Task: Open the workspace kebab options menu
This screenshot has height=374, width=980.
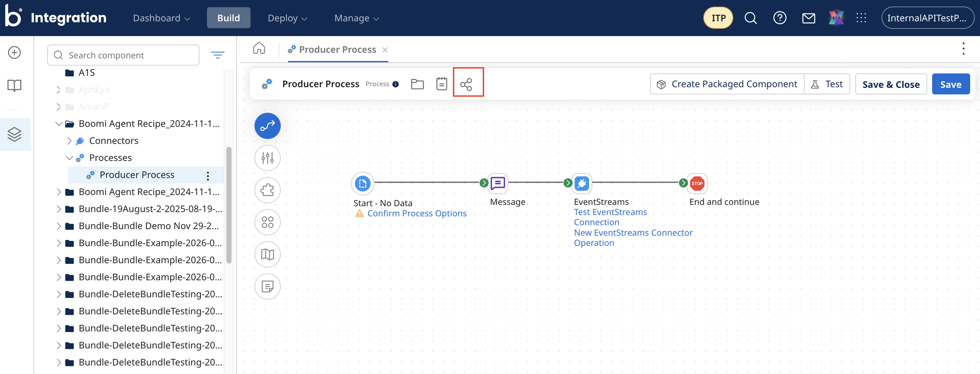Action: (963, 49)
